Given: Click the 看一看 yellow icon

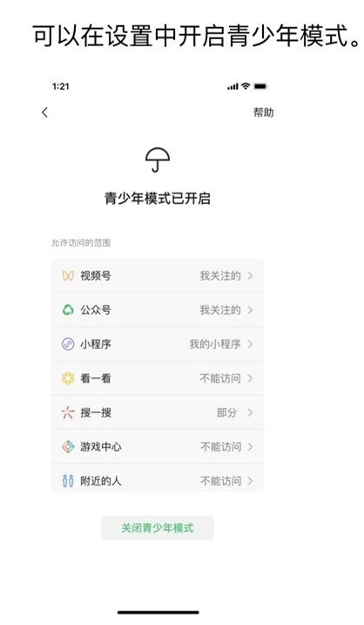Looking at the screenshot, I should pyautogui.click(x=68, y=378).
